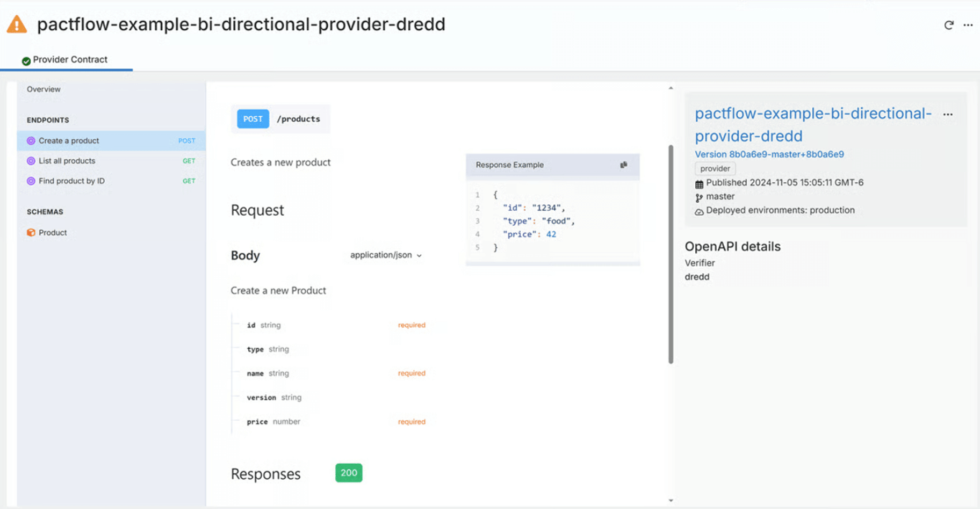Click the provider tag label
This screenshot has width=980, height=509.
coord(715,168)
